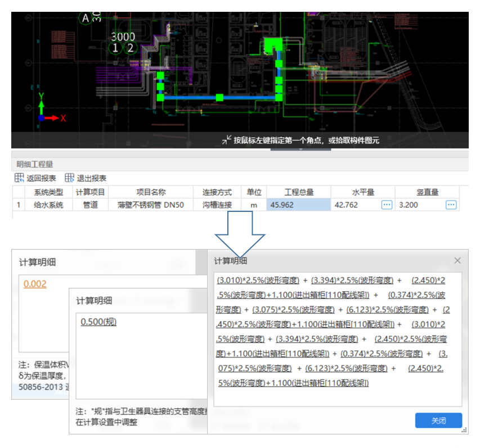The image size is (480, 448).
Task: Click the green midpoint grip on blue pipe
Action: pyautogui.click(x=219, y=97)
